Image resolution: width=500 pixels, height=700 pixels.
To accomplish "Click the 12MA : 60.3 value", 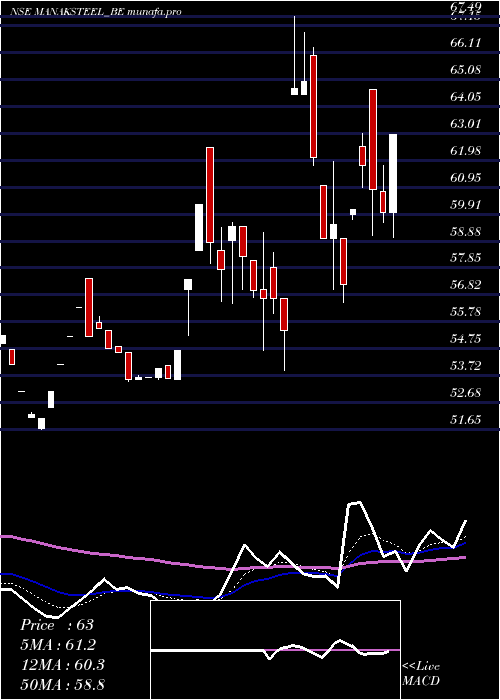I will coord(63,665).
